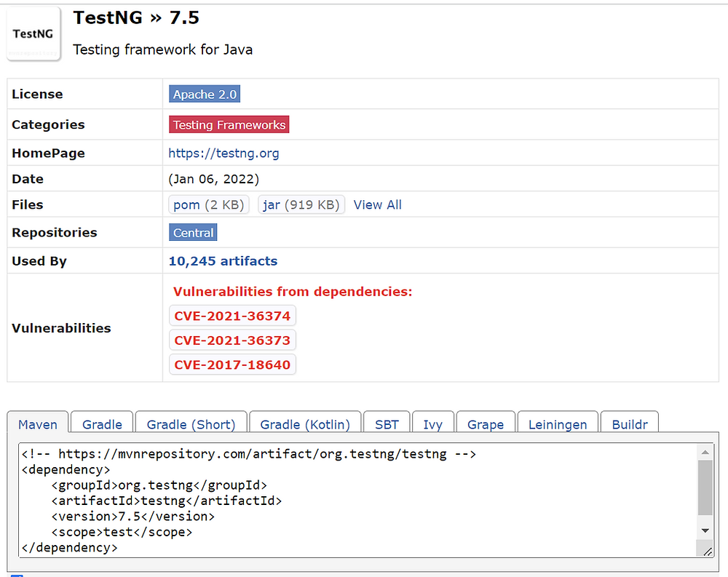Click the Files row label

pos(28,204)
